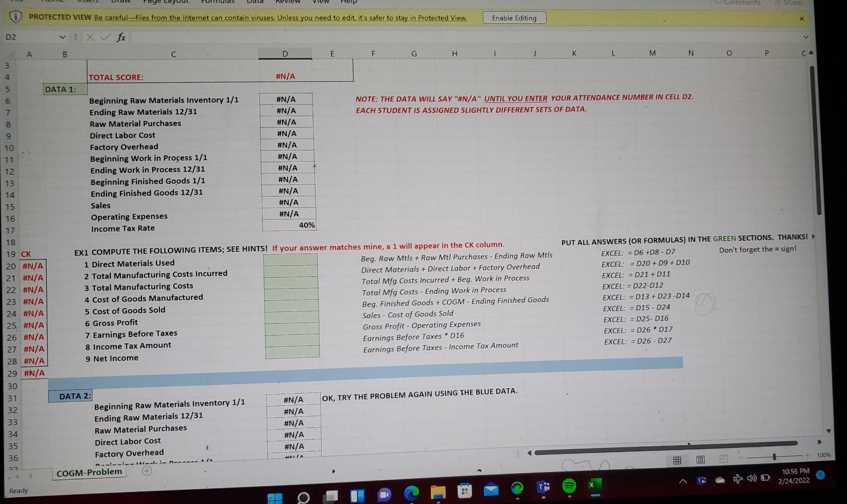Add a new sheet with the plus icon

tap(147, 471)
